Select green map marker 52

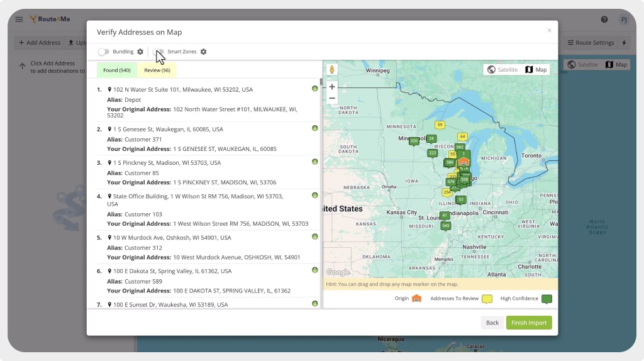[461, 200]
